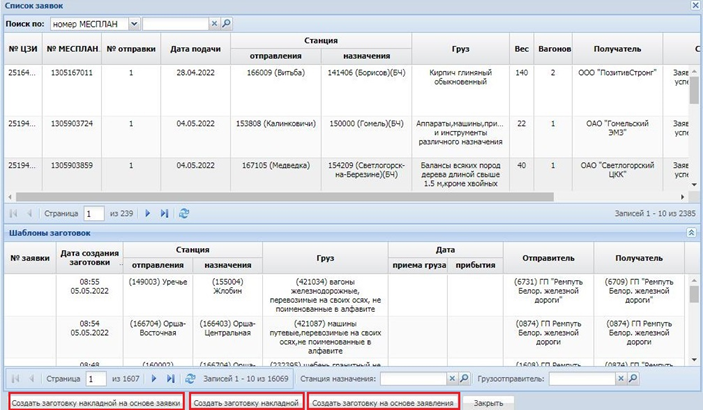Sort templates by прибытия column header
This screenshot has width=703, height=410.
click(x=475, y=265)
